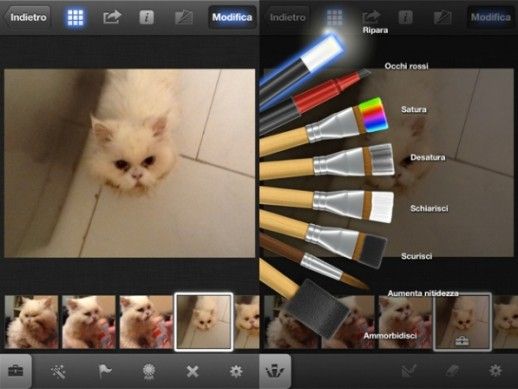Image resolution: width=518 pixels, height=389 pixels.
Task: Open gear settings in the left screenshot
Action: [x=236, y=371]
